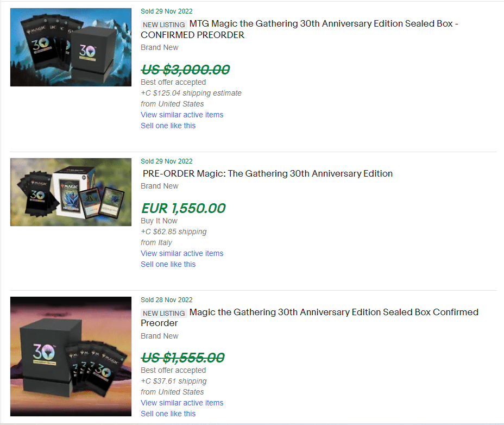Click the EUR 1,550 pre-order listing image
This screenshot has height=425, width=504.
tap(71, 192)
